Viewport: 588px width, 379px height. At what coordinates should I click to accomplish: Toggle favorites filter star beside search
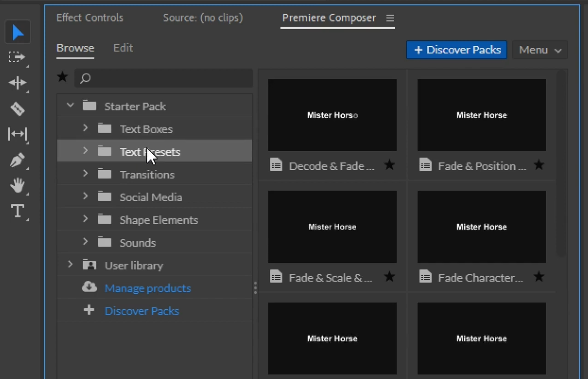coord(62,77)
